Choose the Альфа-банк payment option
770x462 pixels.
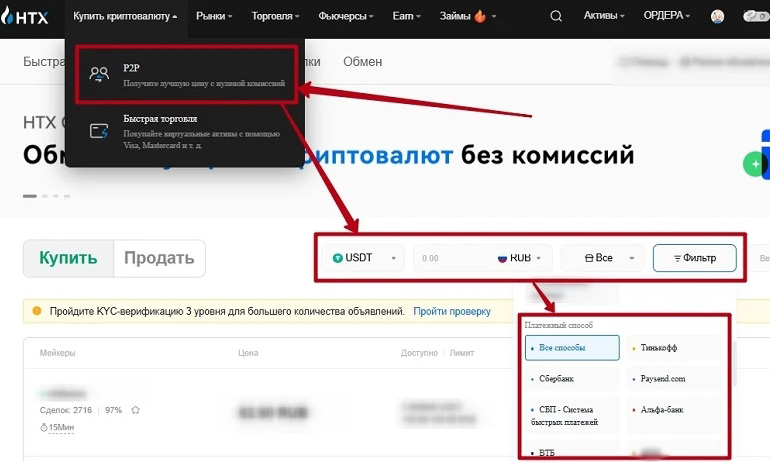(x=673, y=415)
